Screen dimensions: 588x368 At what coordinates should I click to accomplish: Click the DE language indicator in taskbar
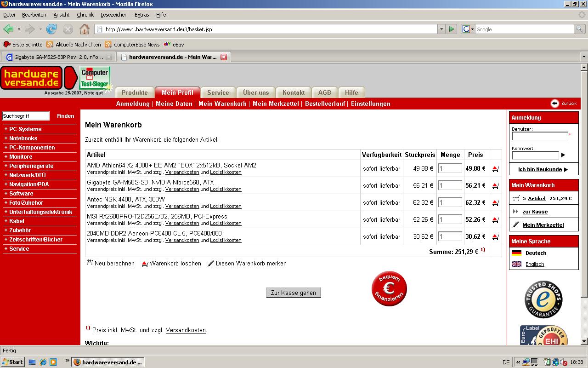click(506, 362)
